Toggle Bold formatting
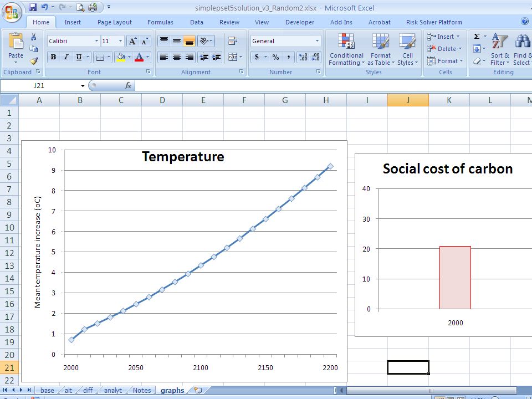532x399 pixels. coord(53,57)
